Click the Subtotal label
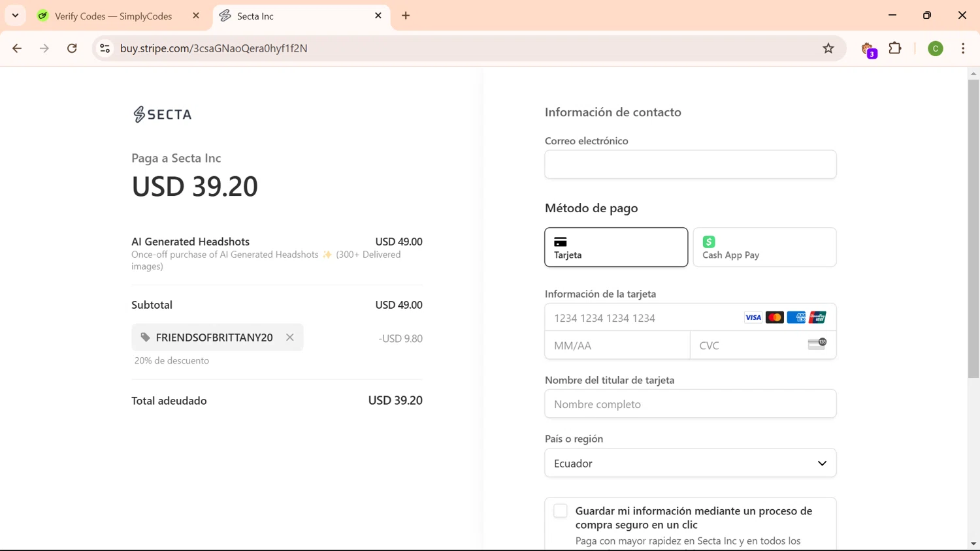 coord(152,305)
